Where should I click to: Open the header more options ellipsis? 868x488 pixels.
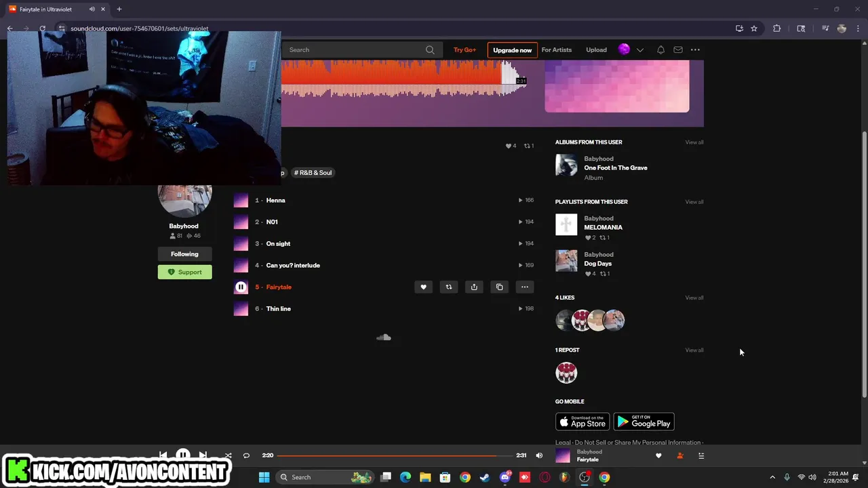click(695, 49)
